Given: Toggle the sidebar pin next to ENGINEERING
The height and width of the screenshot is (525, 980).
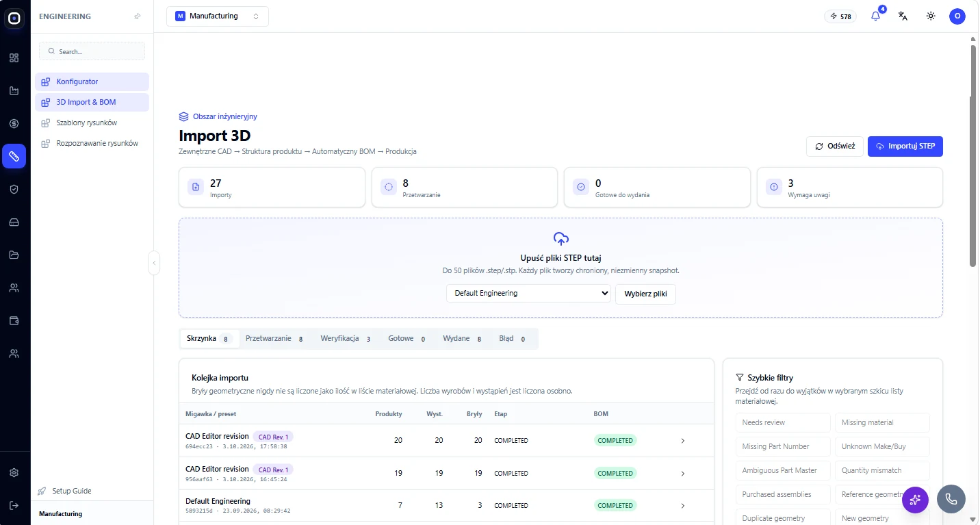Looking at the screenshot, I should coord(138,16).
